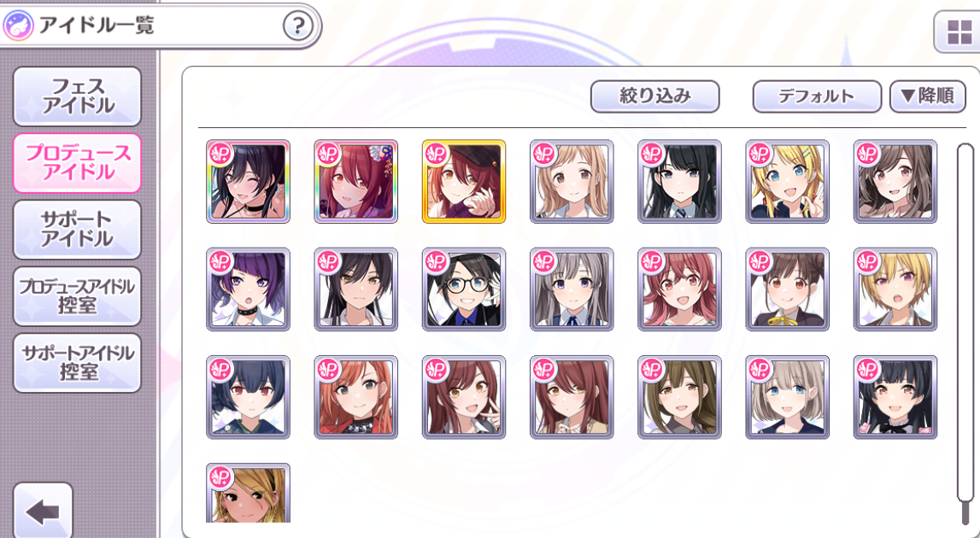The image size is (980, 538).
Task: Click the back arrow button
Action: tap(43, 511)
